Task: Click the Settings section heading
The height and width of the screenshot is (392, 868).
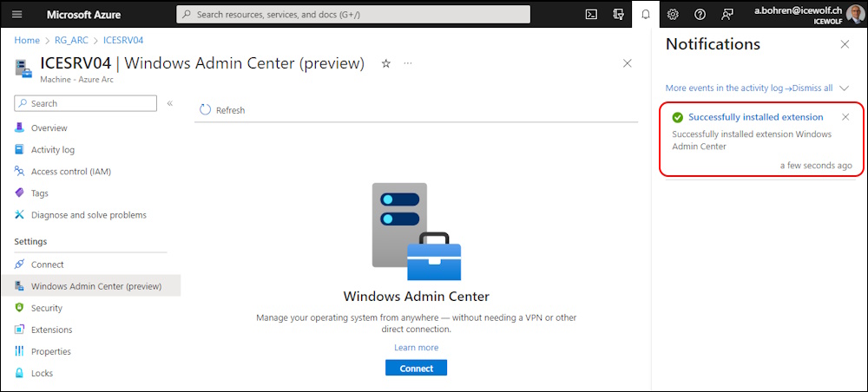Action: pyautogui.click(x=30, y=242)
